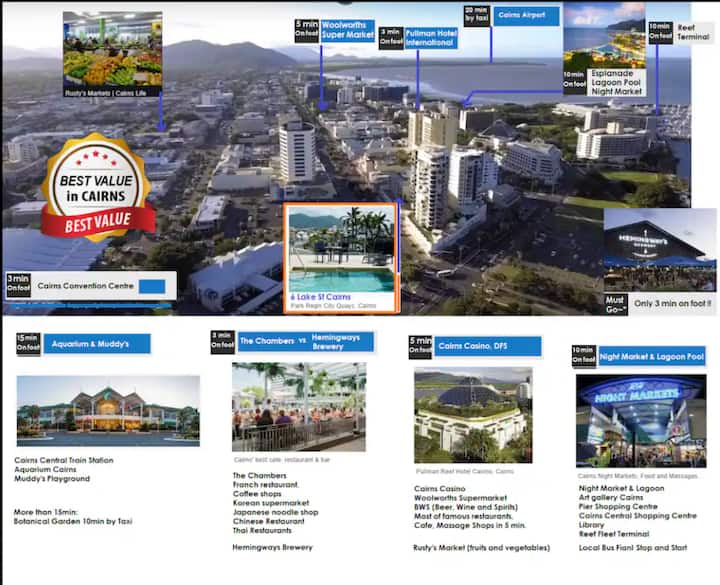Select The Chambers vs Hemingways Brewery header
Screen dimensions: 720x585
(x=304, y=341)
